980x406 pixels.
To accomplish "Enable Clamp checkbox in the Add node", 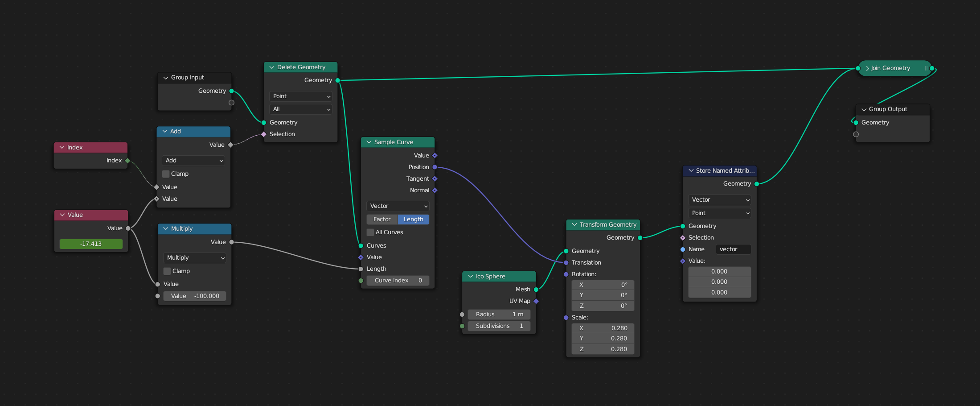I will [x=166, y=174].
